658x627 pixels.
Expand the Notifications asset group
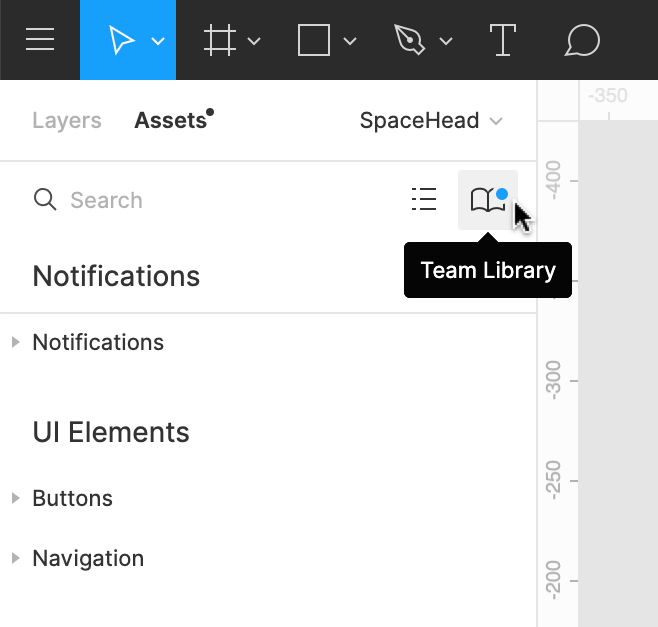click(x=16, y=342)
